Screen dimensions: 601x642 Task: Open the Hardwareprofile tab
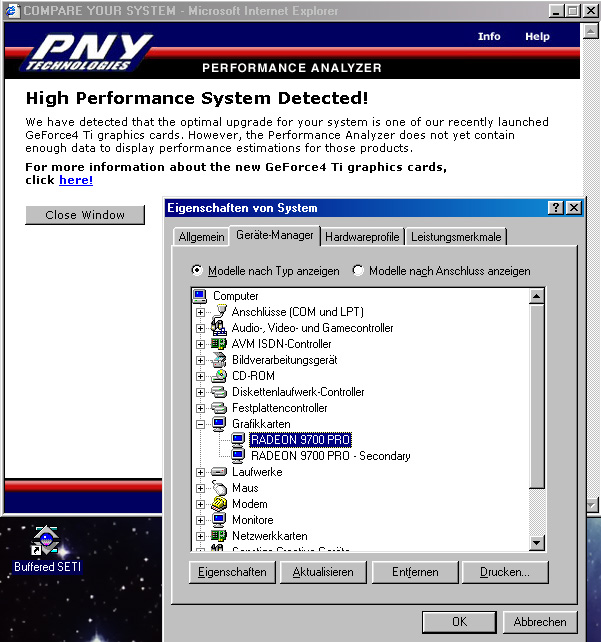tap(362, 237)
